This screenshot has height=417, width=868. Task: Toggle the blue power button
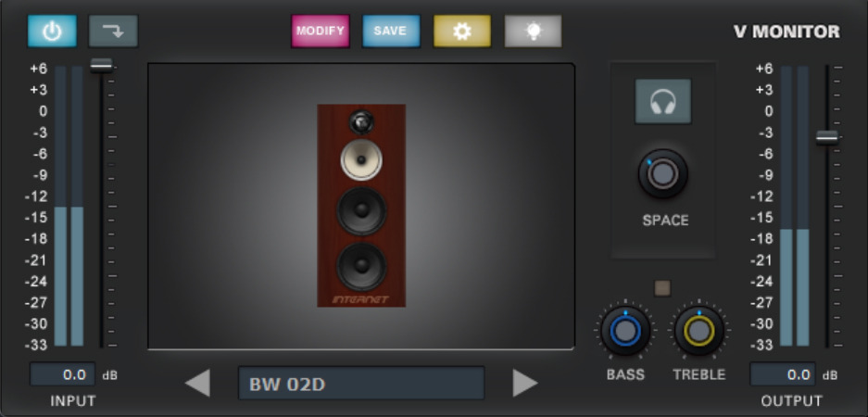point(53,32)
